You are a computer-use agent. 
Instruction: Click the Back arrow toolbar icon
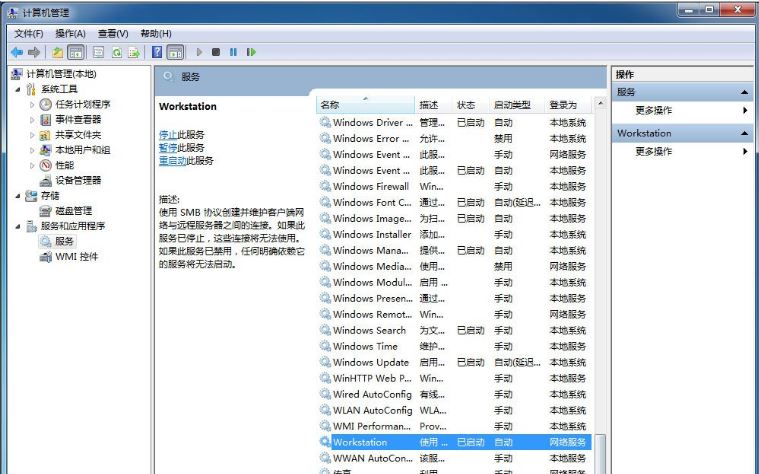tap(17, 52)
